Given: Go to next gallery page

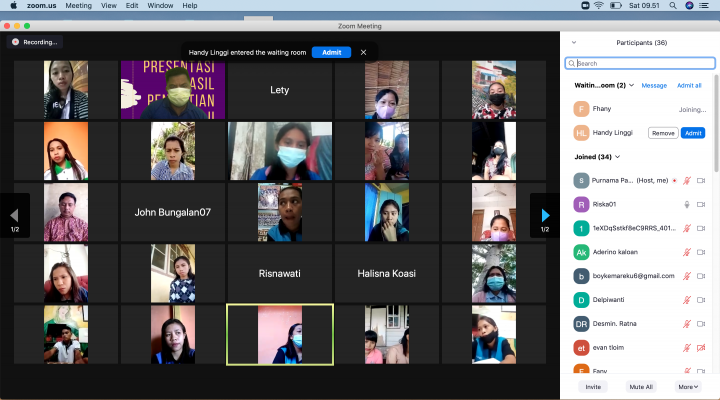Looking at the screenshot, I should (545, 215).
